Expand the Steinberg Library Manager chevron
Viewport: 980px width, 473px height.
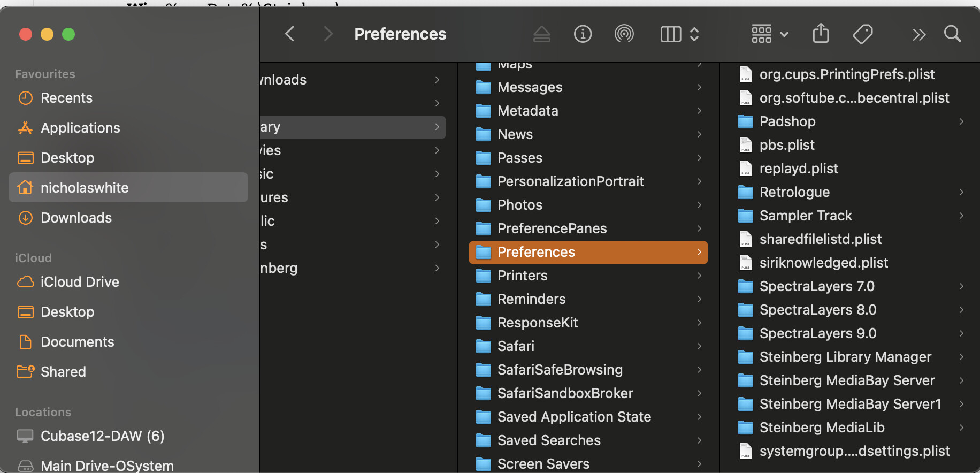point(961,357)
